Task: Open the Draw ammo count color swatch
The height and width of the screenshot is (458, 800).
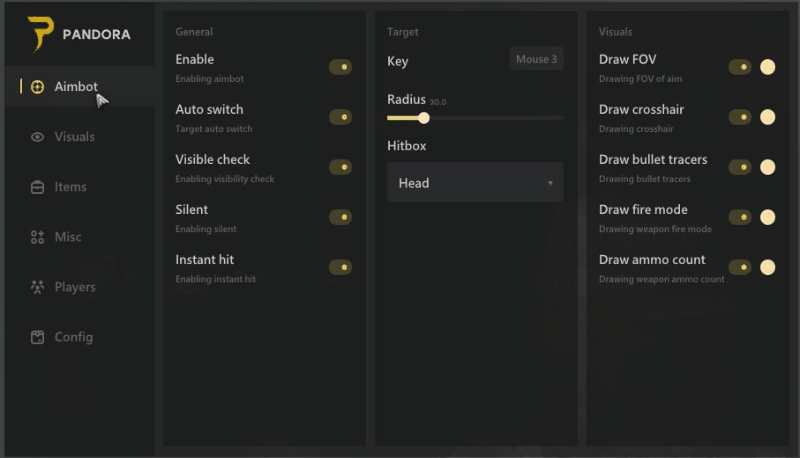Action: click(x=768, y=267)
